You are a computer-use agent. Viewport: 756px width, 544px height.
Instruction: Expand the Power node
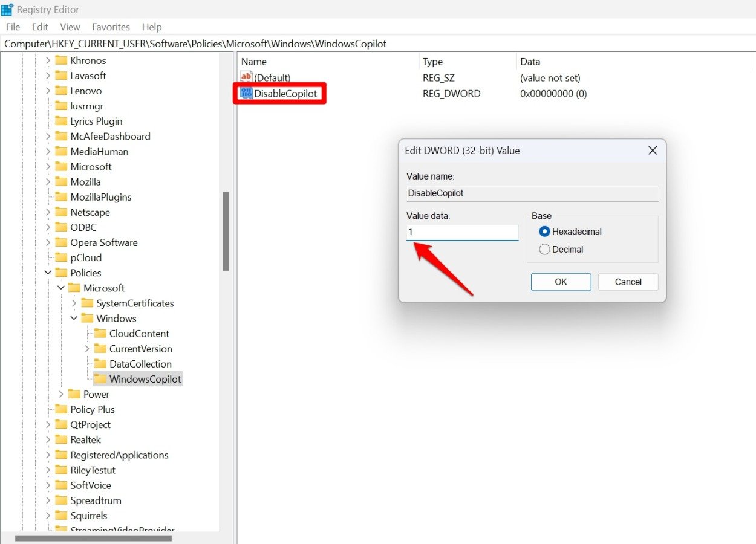[61, 394]
